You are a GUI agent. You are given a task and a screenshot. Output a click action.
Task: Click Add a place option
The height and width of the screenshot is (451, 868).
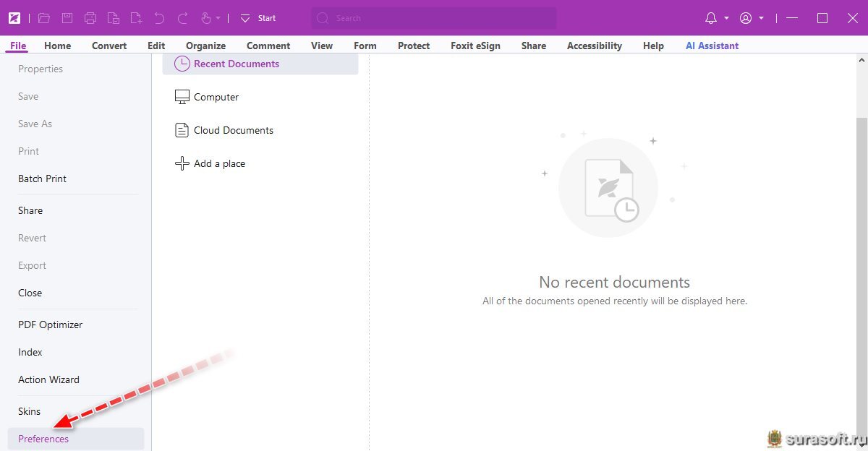click(x=219, y=163)
